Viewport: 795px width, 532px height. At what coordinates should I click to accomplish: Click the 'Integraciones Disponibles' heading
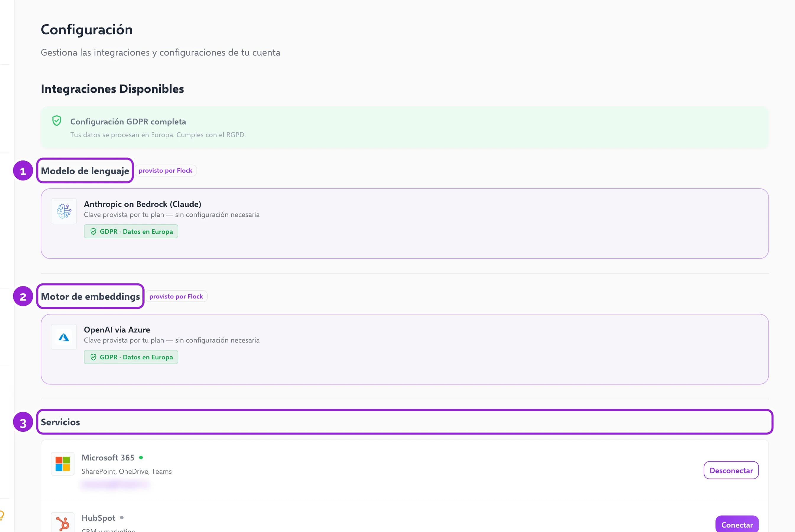[x=112, y=89]
